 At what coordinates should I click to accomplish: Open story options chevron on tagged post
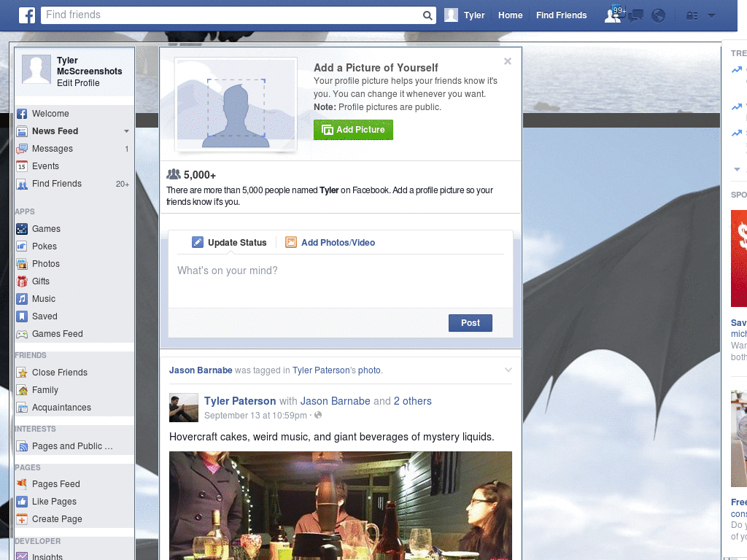coord(508,370)
